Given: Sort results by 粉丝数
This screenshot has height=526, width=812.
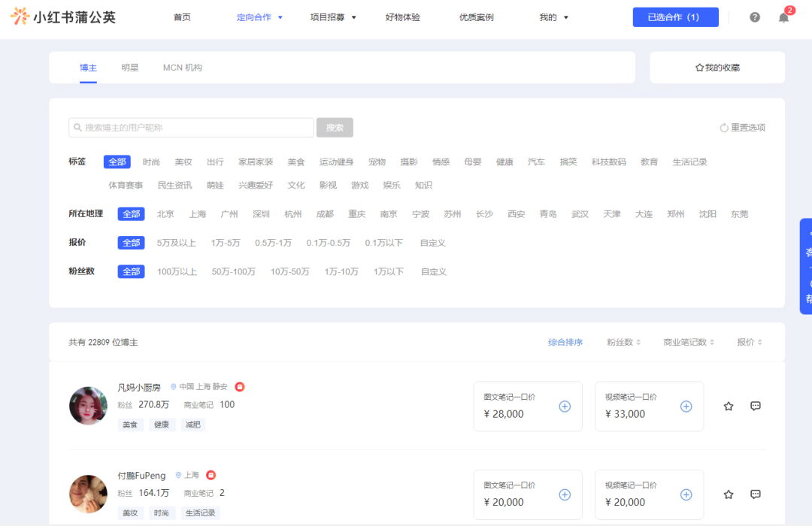Looking at the screenshot, I should 623,342.
